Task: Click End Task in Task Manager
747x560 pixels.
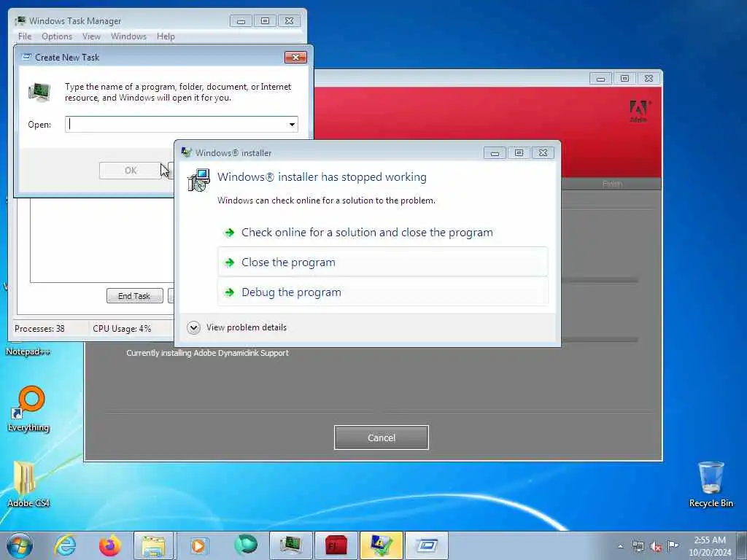Action: (x=134, y=296)
